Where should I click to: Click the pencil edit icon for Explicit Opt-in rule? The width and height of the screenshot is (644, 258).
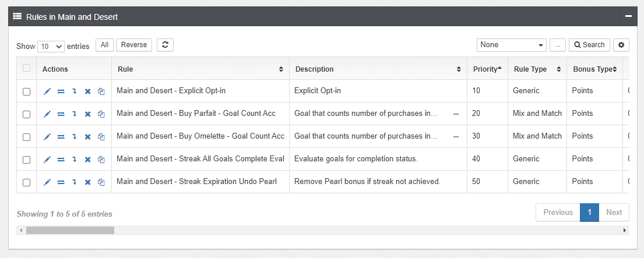[x=47, y=91]
